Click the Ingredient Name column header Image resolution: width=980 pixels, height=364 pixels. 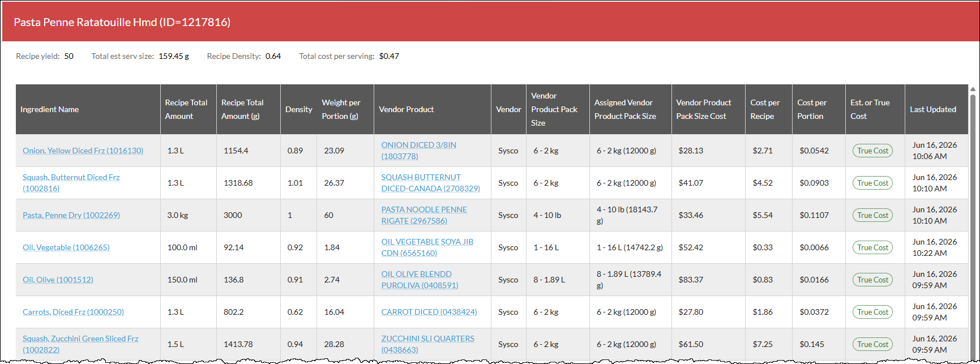pyautogui.click(x=50, y=109)
